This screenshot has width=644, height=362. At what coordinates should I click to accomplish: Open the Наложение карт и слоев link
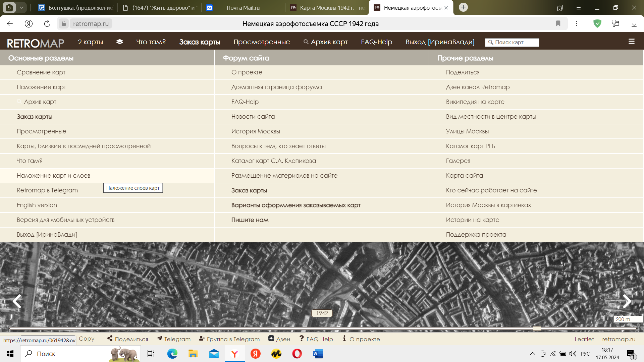point(53,176)
